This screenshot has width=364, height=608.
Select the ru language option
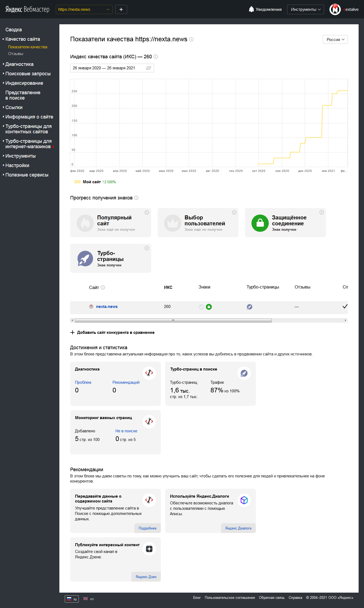point(72,599)
